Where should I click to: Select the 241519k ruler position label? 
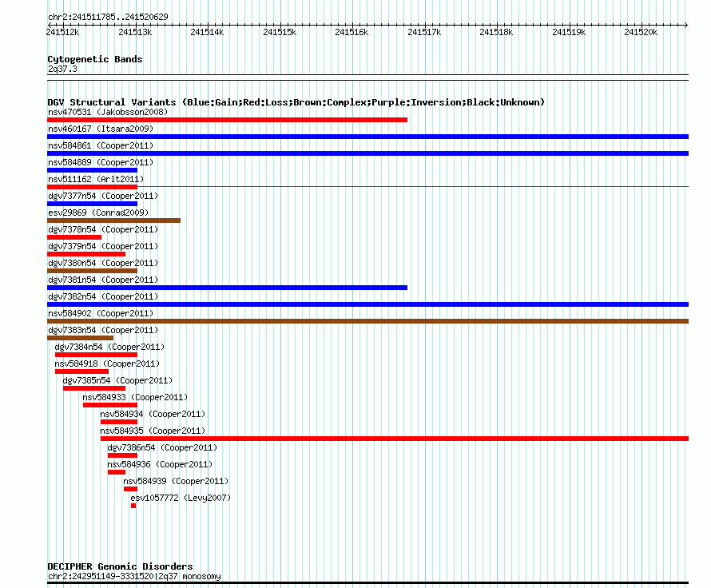click(569, 32)
